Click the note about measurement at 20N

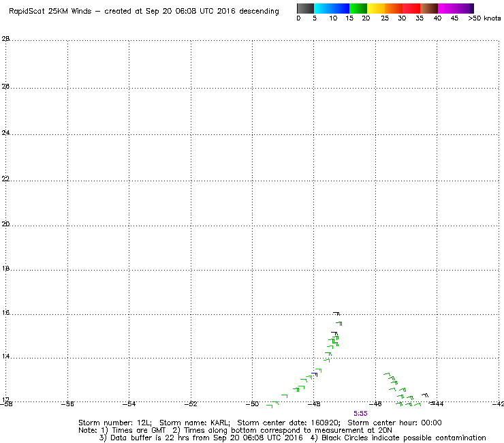[282, 431]
